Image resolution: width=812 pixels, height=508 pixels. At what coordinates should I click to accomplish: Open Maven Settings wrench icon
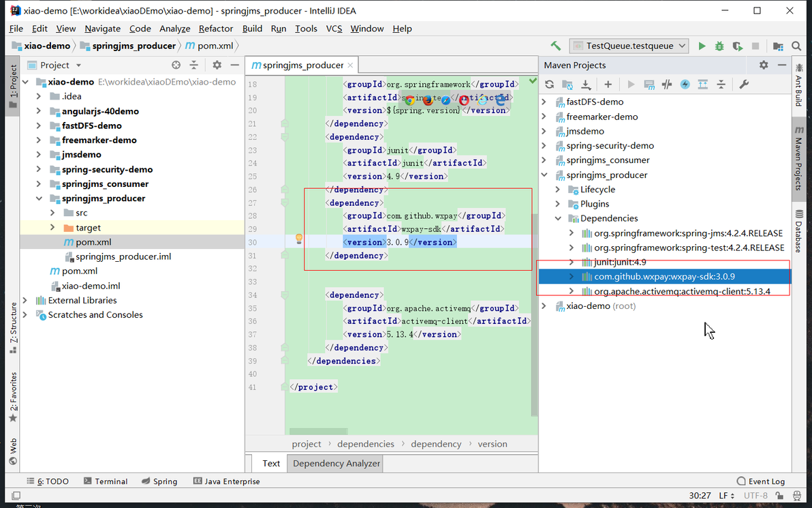click(744, 85)
